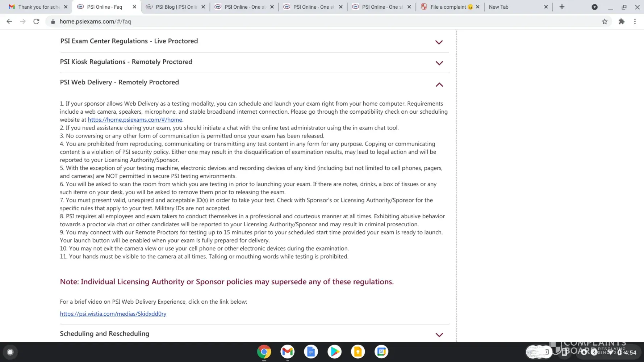644x362 pixels.
Task: Expand PSI Exam Center Regulations section
Action: [x=439, y=42]
